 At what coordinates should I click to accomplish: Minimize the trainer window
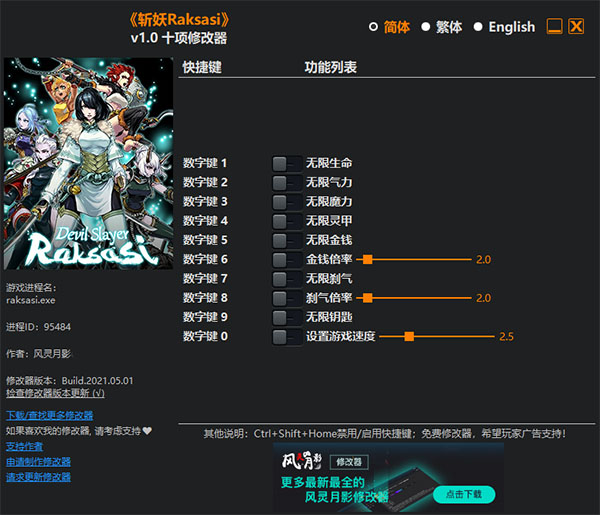pyautogui.click(x=554, y=27)
